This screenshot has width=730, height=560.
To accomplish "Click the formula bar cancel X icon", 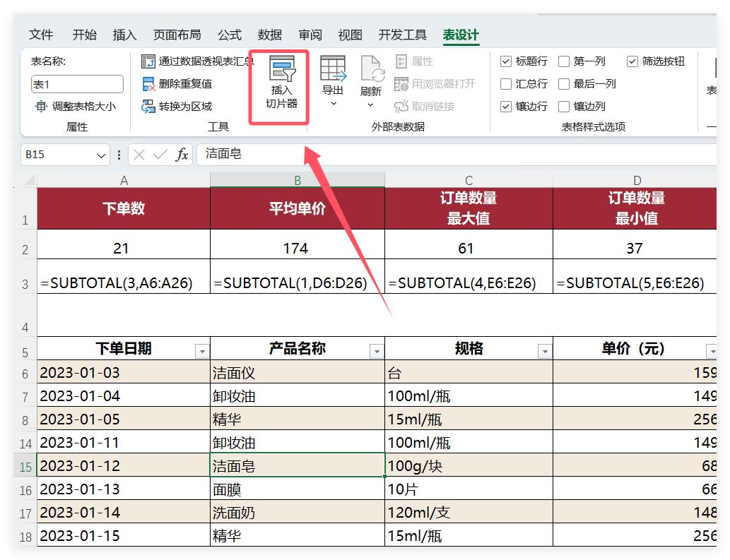I will [x=139, y=155].
